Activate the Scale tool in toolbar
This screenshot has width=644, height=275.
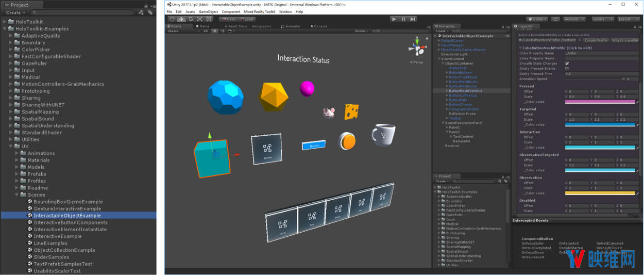click(199, 19)
